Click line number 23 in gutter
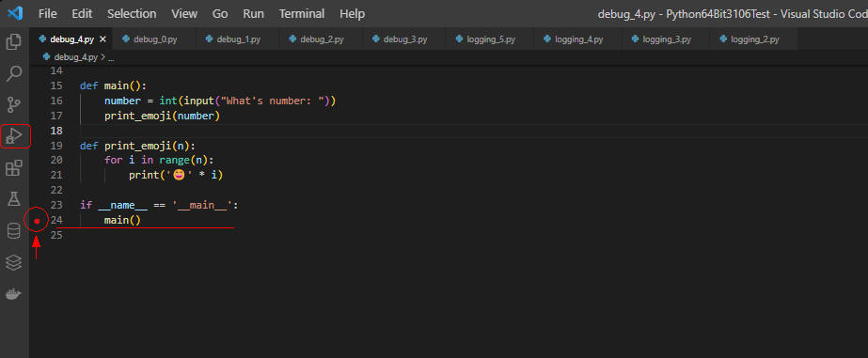868x358 pixels. (56, 205)
